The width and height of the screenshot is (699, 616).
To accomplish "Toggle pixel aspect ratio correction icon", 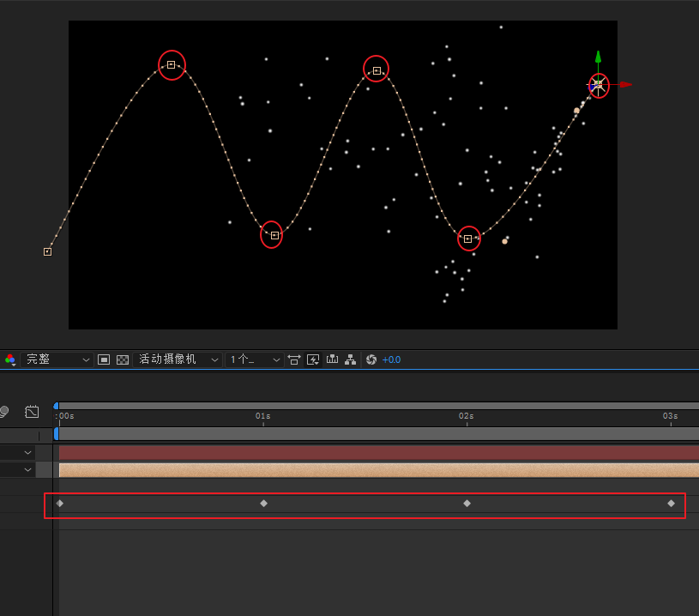I will (x=294, y=359).
